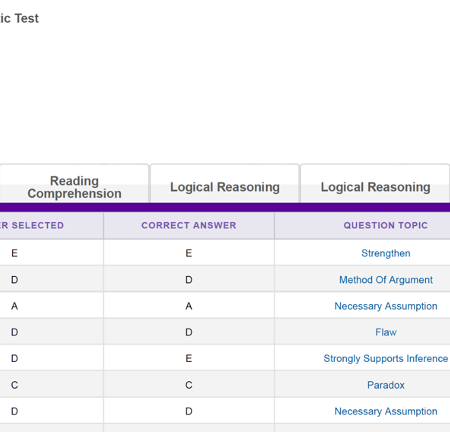Open the Necessary Assumption link in third row
Viewport: 450px width, 432px height.
pyautogui.click(x=386, y=306)
